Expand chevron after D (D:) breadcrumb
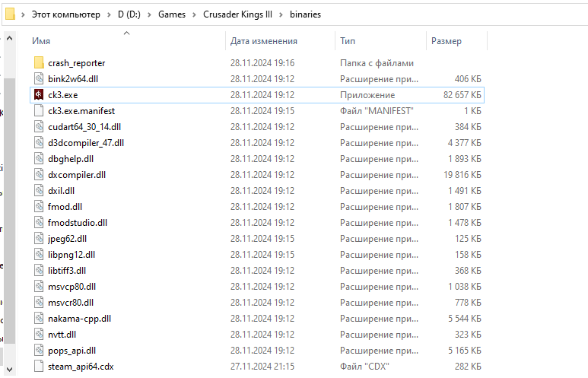The image size is (588, 378). [149, 14]
